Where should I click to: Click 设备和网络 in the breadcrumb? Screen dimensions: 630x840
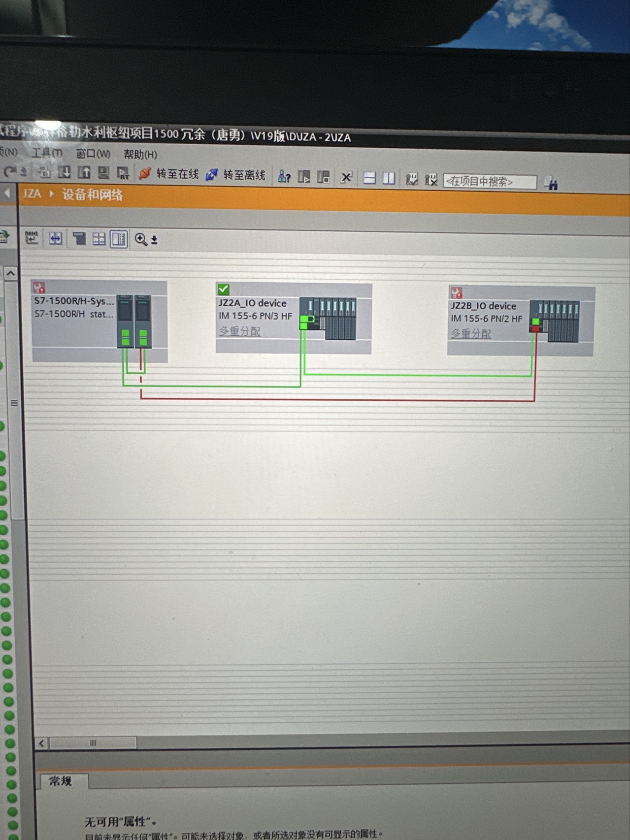93,194
